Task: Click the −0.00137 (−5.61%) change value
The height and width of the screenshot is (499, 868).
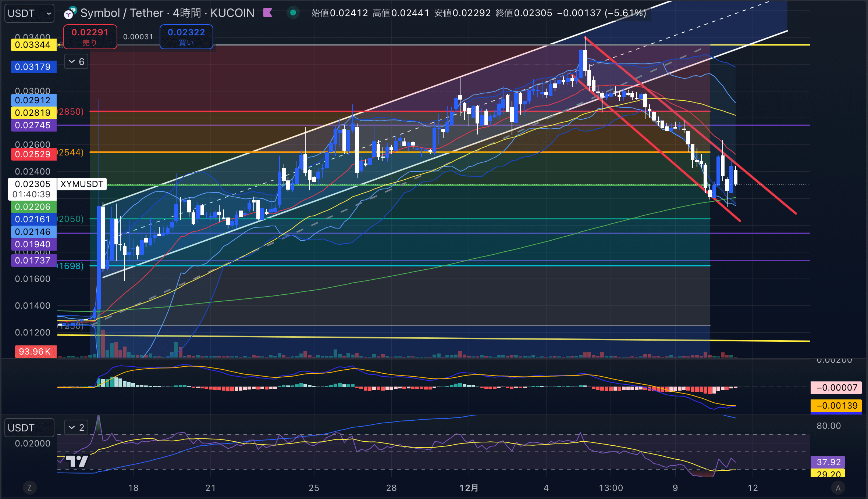Action: tap(601, 13)
